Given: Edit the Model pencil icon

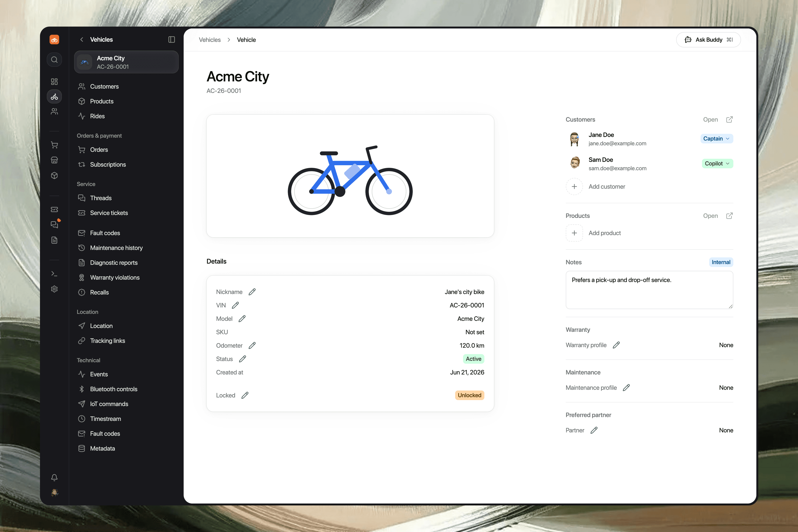Looking at the screenshot, I should click(242, 319).
